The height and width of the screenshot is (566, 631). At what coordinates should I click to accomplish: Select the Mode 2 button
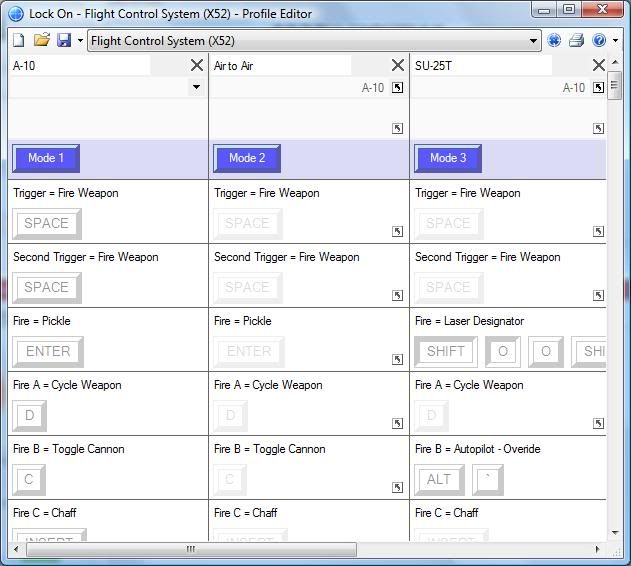point(247,158)
